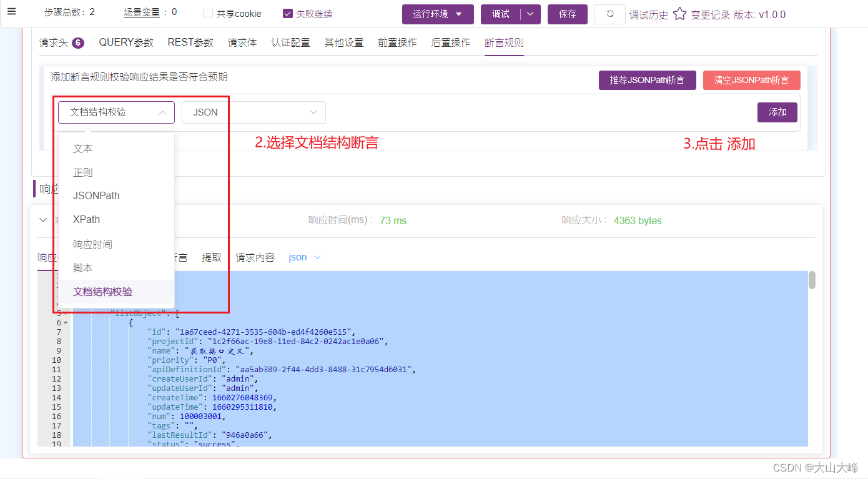
Task: Click the 保存 button
Action: click(568, 14)
